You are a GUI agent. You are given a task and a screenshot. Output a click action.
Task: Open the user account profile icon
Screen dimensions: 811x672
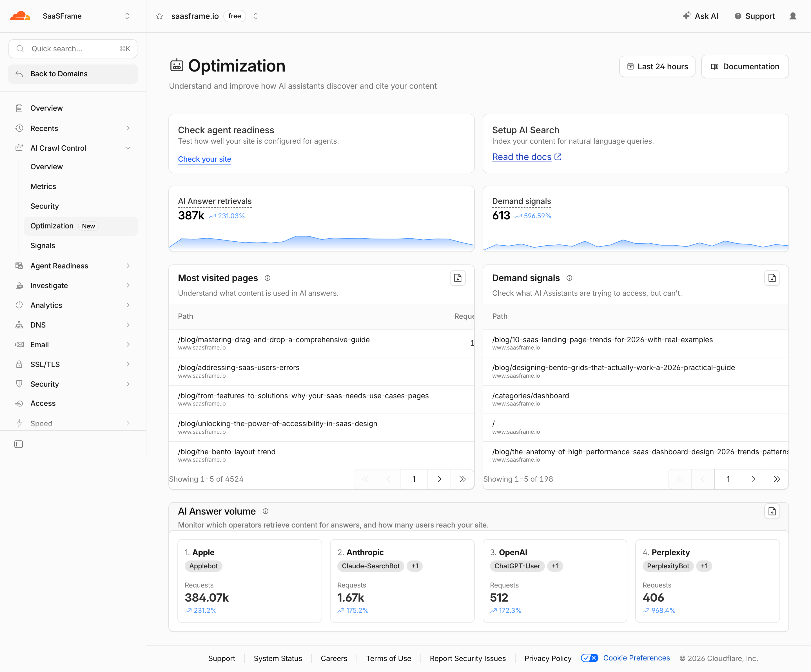tap(793, 16)
